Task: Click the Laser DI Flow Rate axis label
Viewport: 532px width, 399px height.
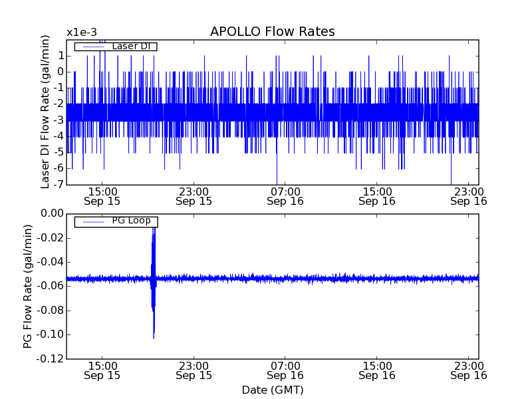Action: (x=45, y=112)
